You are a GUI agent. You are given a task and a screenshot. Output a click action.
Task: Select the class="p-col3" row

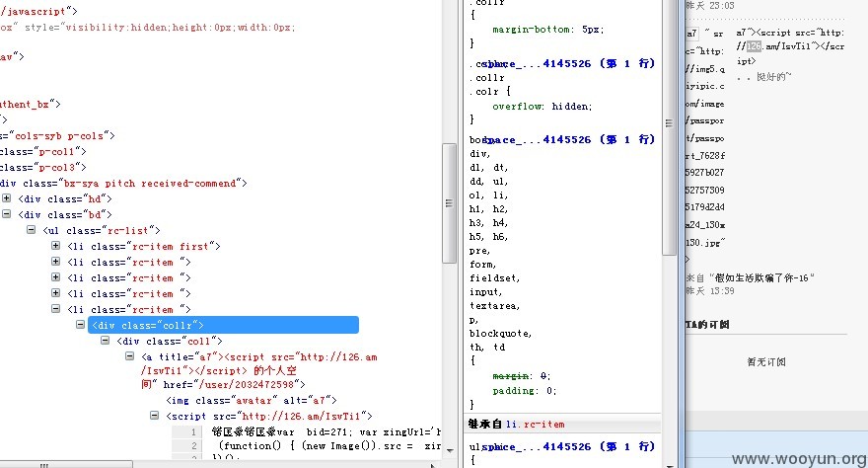click(43, 167)
